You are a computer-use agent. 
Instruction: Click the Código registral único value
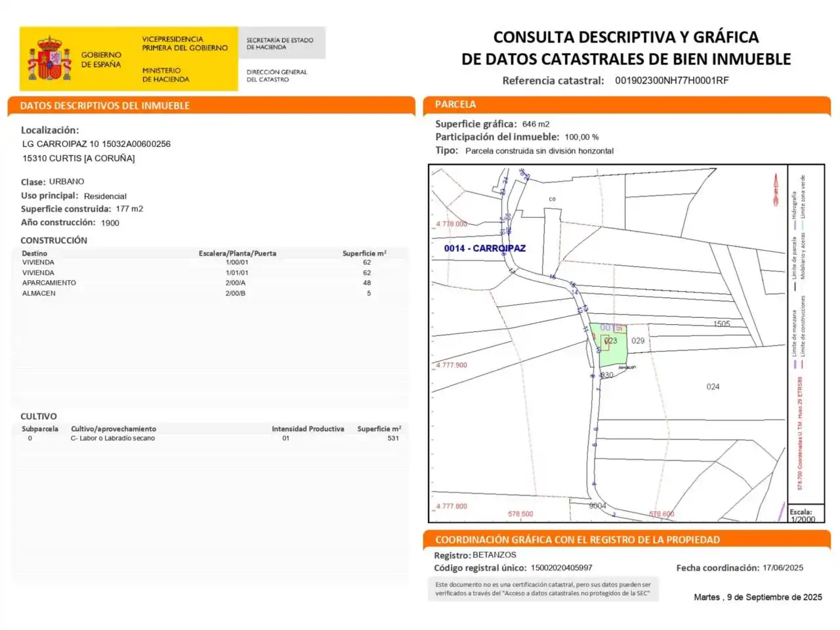pyautogui.click(x=562, y=568)
